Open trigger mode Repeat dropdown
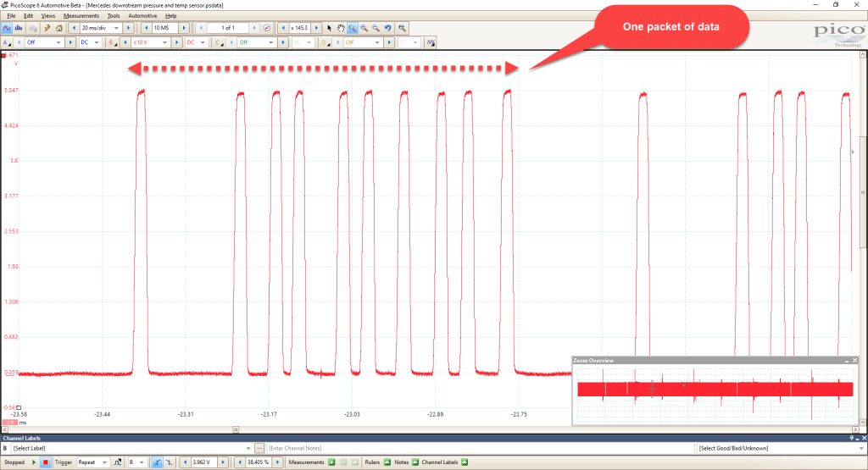868x470 pixels. 93,462
